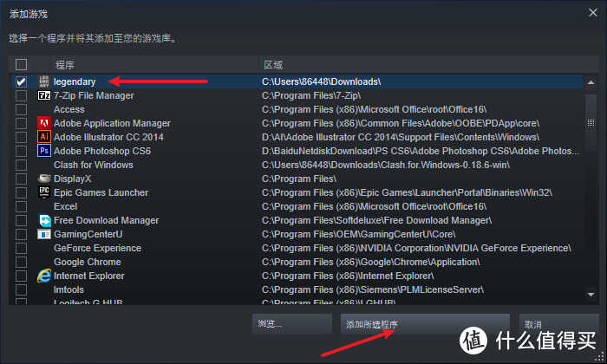Viewport: 607px width, 364px height.
Task: Sort by the 区域 column header
Action: [x=273, y=65]
